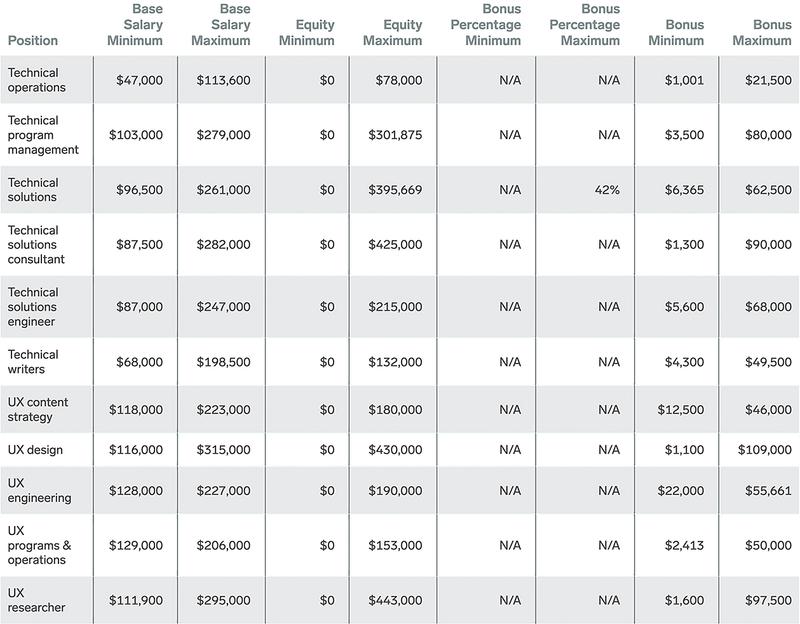
Task: Select the $55,661 bonus maximum cell
Action: pos(768,490)
